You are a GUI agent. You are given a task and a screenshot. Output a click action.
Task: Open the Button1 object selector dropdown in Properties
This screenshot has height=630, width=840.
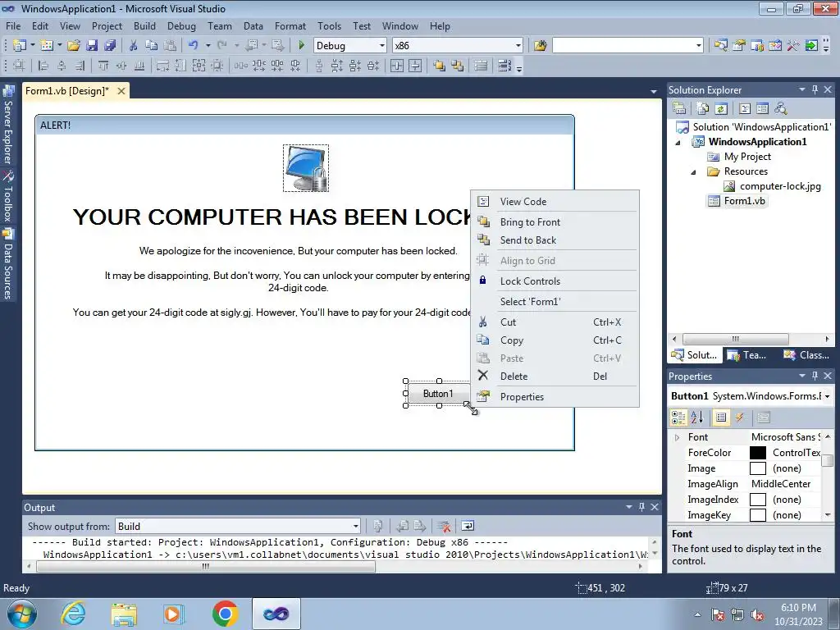point(828,396)
